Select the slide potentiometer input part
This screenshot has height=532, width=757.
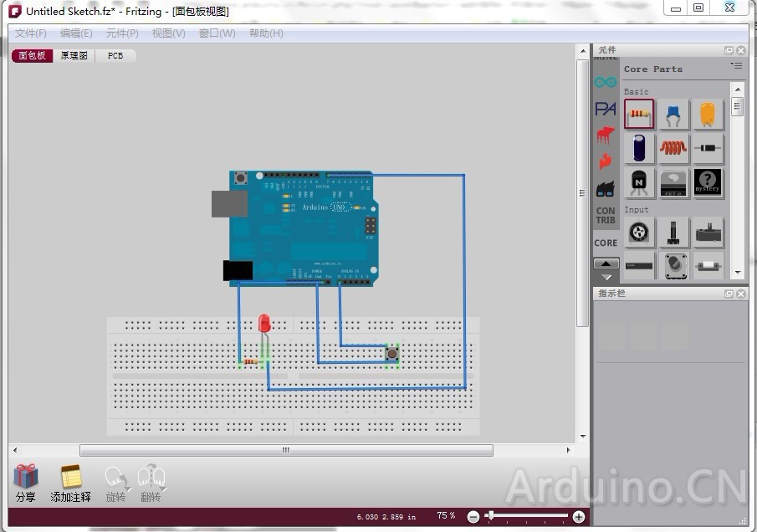[673, 233]
